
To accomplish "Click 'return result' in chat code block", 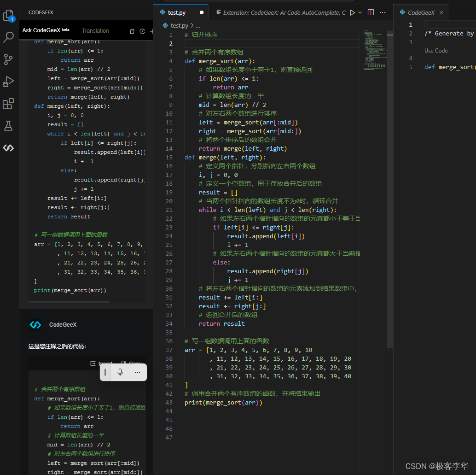I will click(x=69, y=217).
